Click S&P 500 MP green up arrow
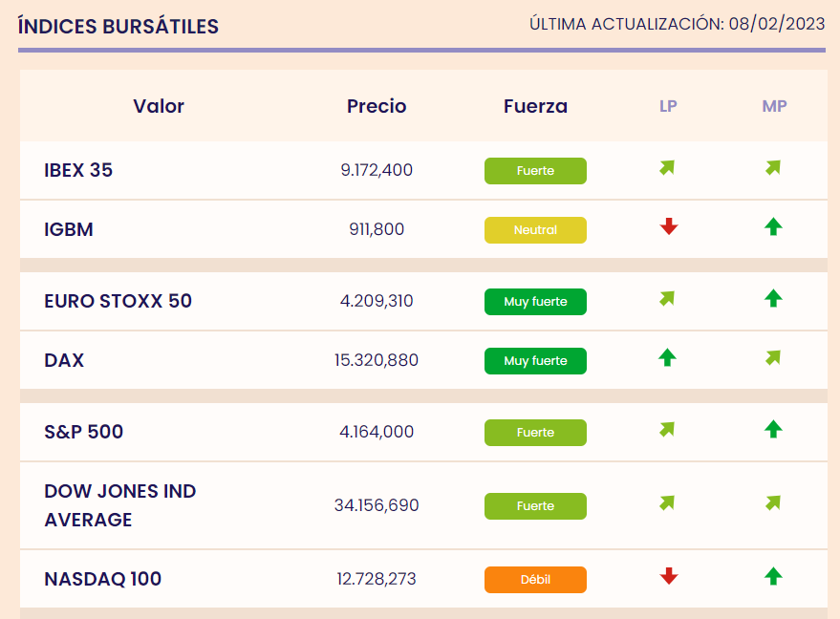The width and height of the screenshot is (840, 619). 773,429
